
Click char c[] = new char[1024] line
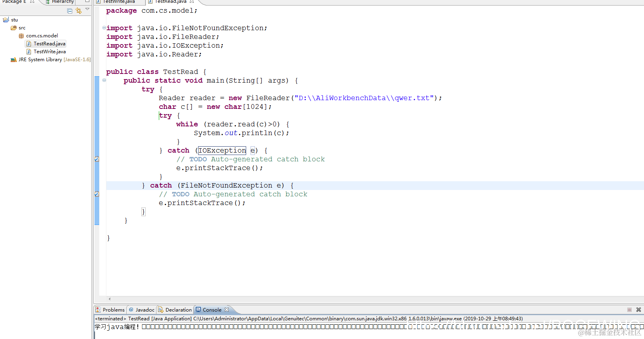pyautogui.click(x=215, y=107)
